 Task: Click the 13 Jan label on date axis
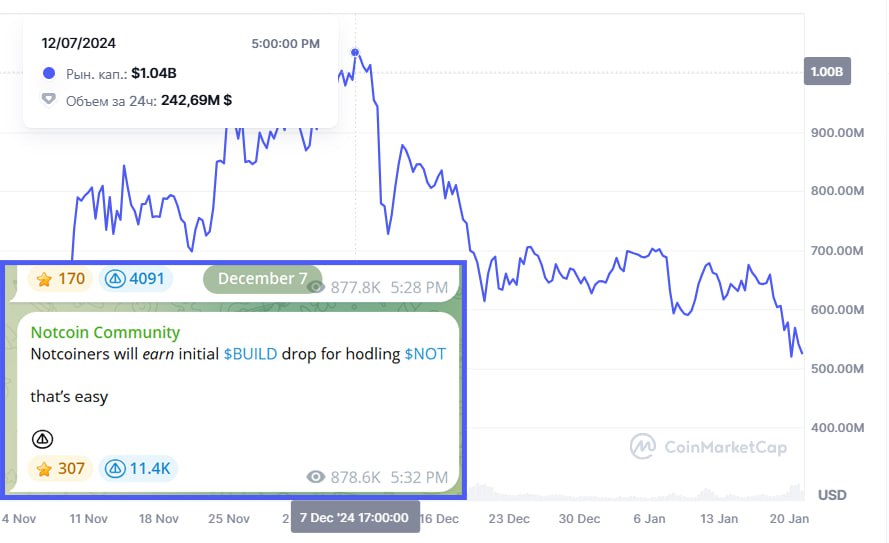719,519
